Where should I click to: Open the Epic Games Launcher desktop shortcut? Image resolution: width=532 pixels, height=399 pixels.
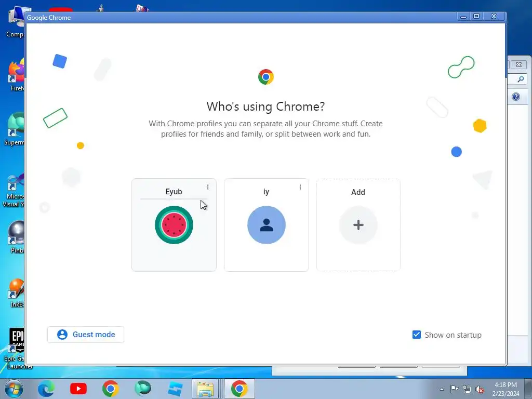16,349
